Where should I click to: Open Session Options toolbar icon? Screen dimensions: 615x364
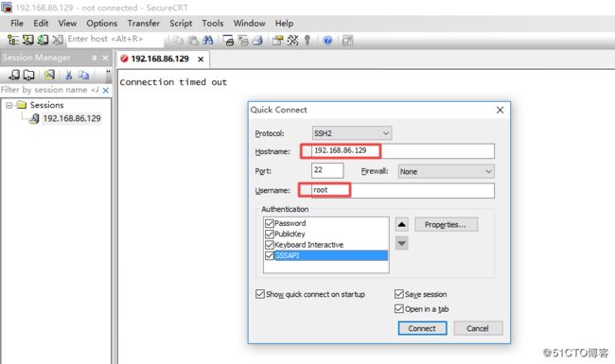(277, 41)
